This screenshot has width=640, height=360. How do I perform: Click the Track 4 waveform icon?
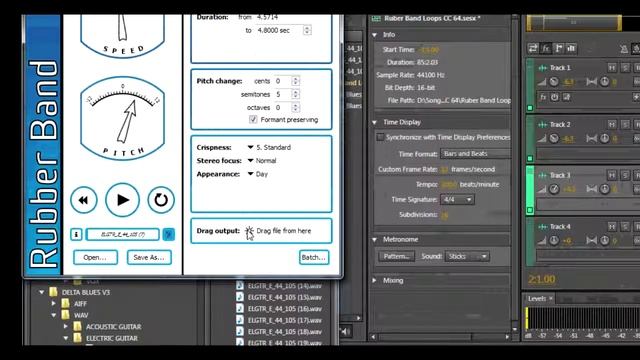click(543, 227)
